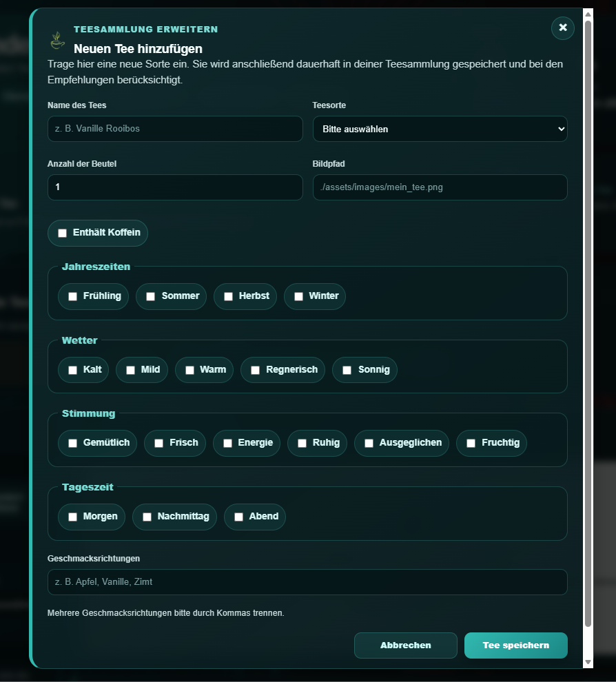Click the scrollbar up arrow
The width and height of the screenshot is (616, 682).
point(588,14)
